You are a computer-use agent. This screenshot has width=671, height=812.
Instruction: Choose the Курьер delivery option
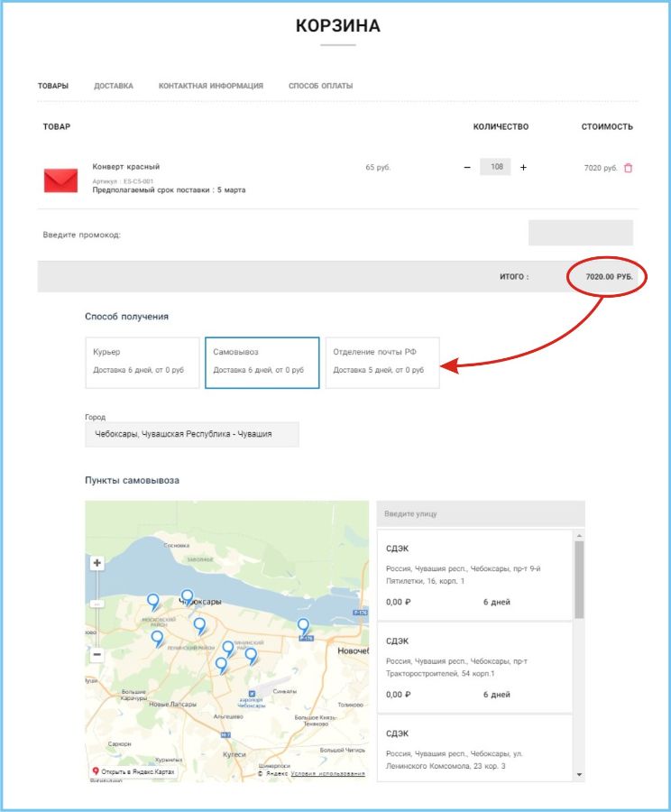tap(142, 363)
